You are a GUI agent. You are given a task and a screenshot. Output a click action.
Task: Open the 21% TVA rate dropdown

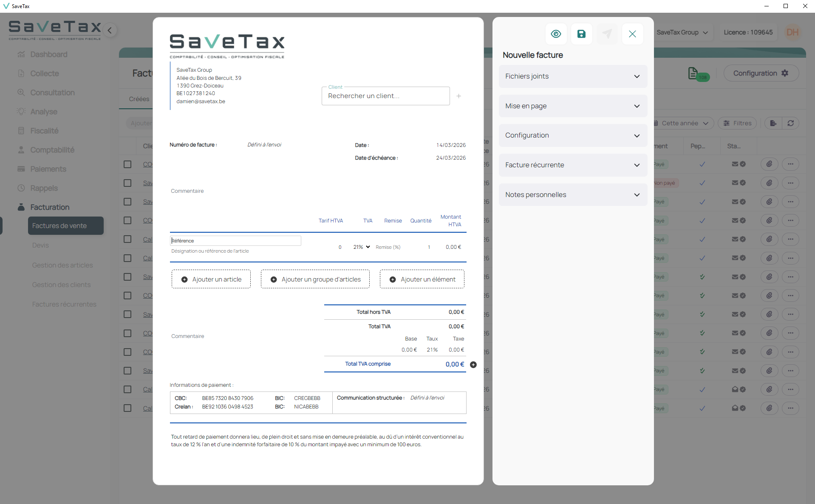[x=362, y=247]
